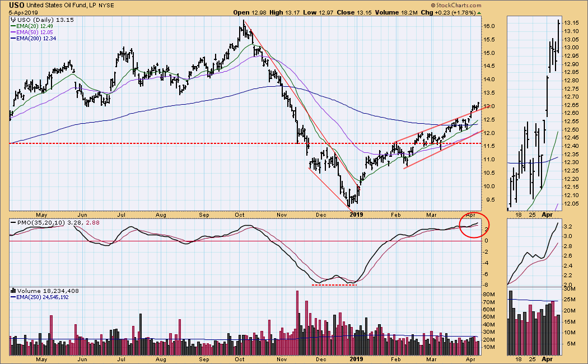Click the 'EMA(50) 12.05' legend entry
The width and height of the screenshot is (588, 364).
[x=35, y=32]
